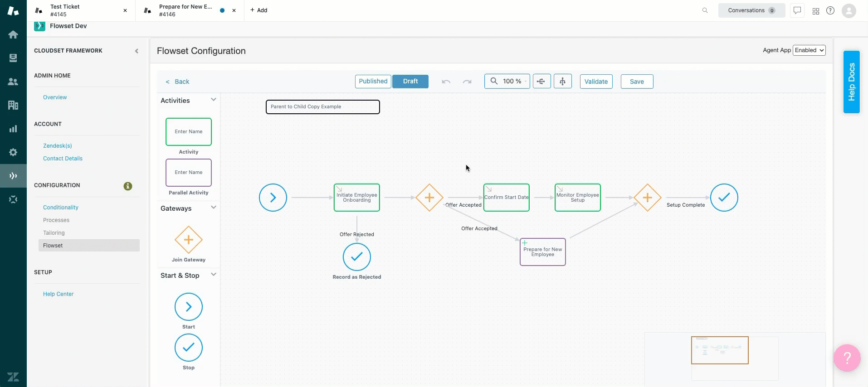This screenshot has height=387, width=868.
Task: Click horizontal layout icon in toolbar
Action: click(541, 82)
